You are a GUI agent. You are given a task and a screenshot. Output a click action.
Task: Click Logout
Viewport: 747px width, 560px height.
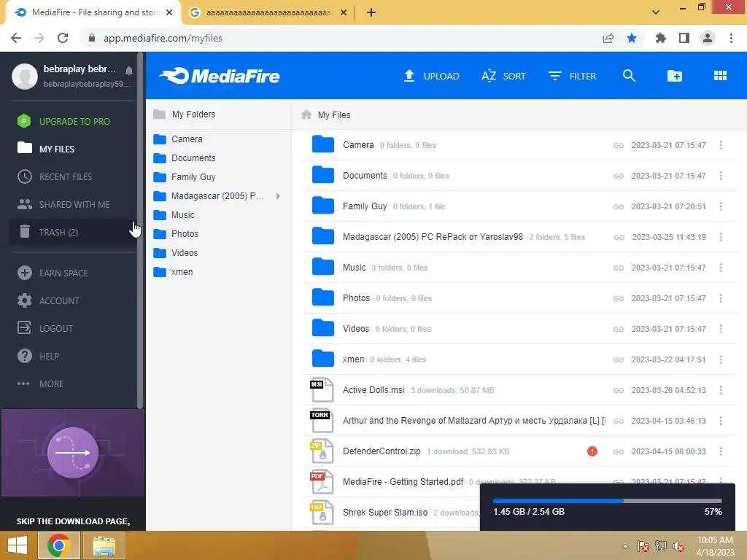[x=45, y=328]
